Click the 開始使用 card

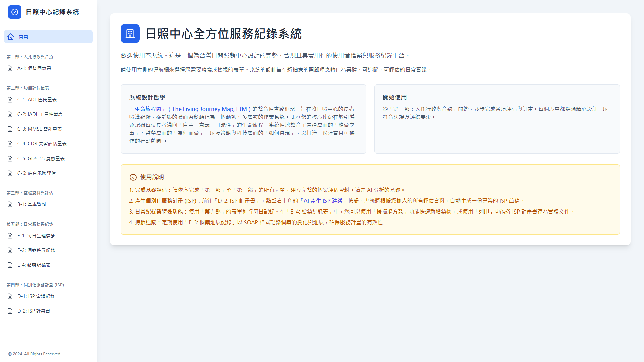coord(496,119)
